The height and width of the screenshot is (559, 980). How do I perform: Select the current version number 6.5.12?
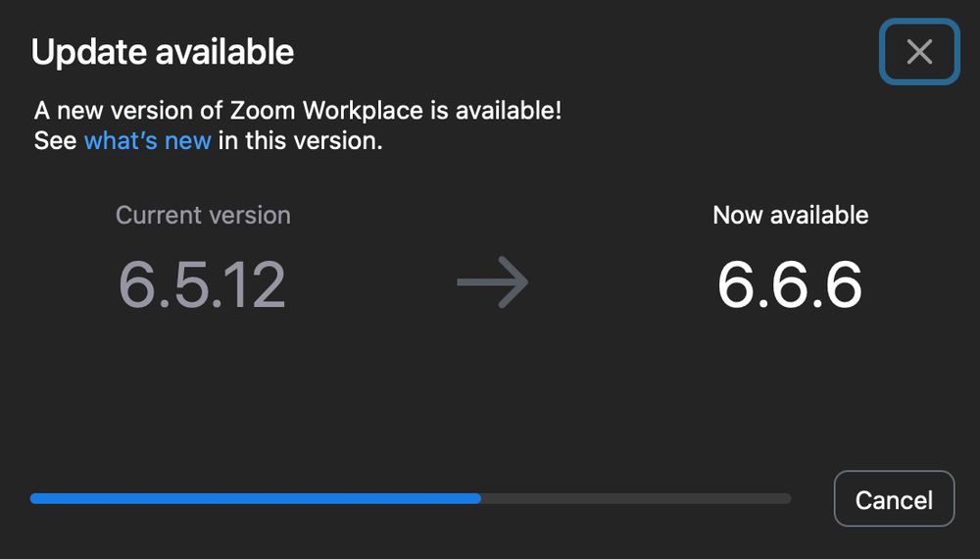(x=202, y=284)
